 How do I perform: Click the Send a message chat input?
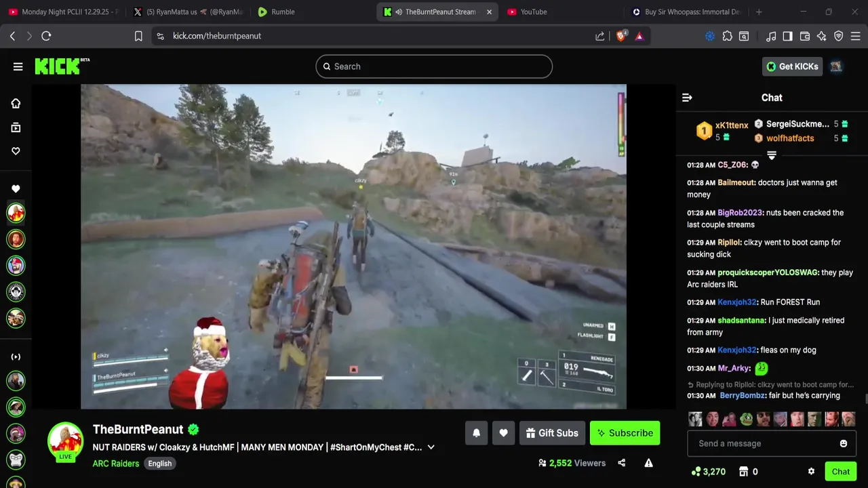763,443
